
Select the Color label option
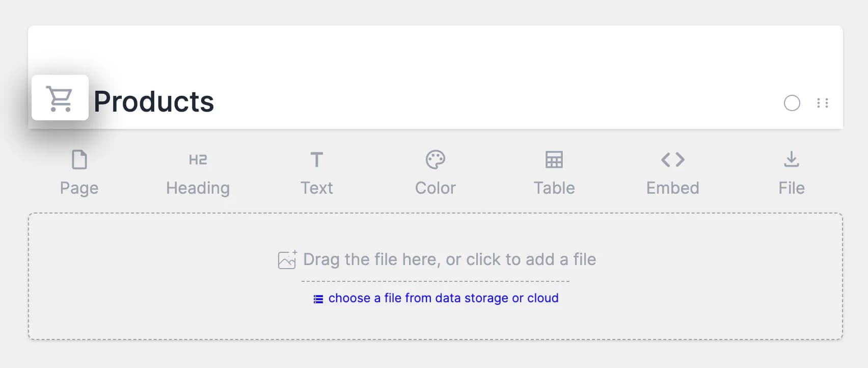pos(435,188)
